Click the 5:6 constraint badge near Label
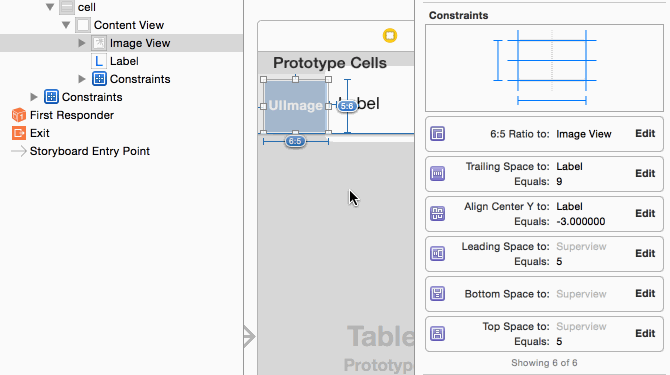 tap(347, 106)
